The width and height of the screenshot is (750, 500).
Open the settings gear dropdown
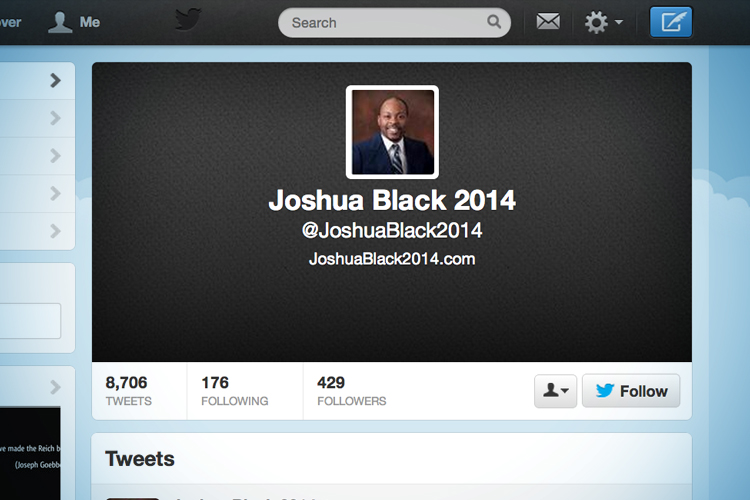(x=604, y=22)
